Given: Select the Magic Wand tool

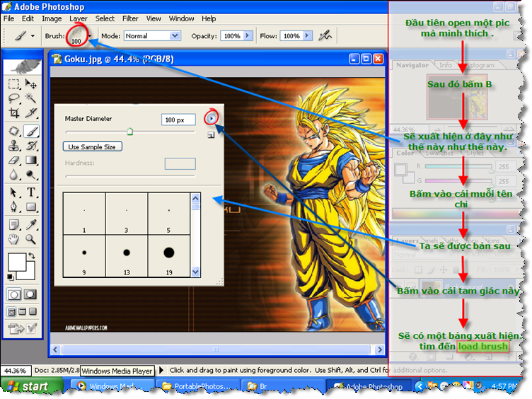Looking at the screenshot, I should click(x=31, y=98).
